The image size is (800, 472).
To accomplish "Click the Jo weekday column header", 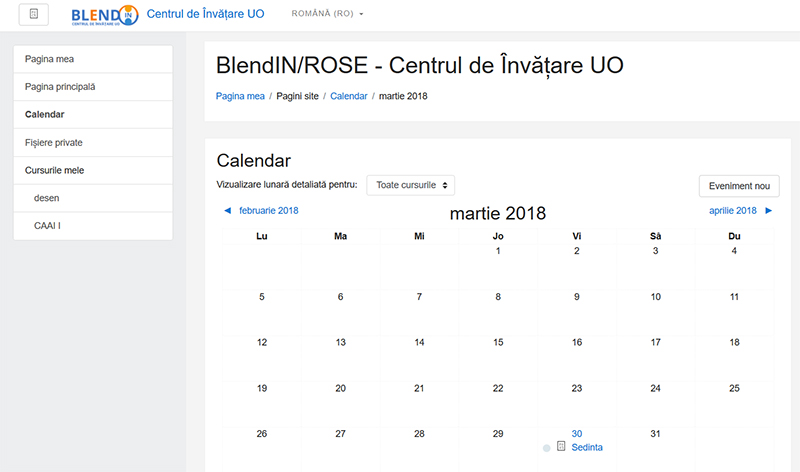I will click(498, 236).
